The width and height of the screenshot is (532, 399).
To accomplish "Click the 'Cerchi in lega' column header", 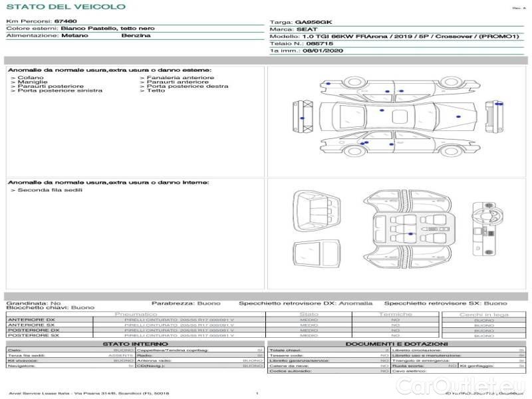I will coord(483,314).
